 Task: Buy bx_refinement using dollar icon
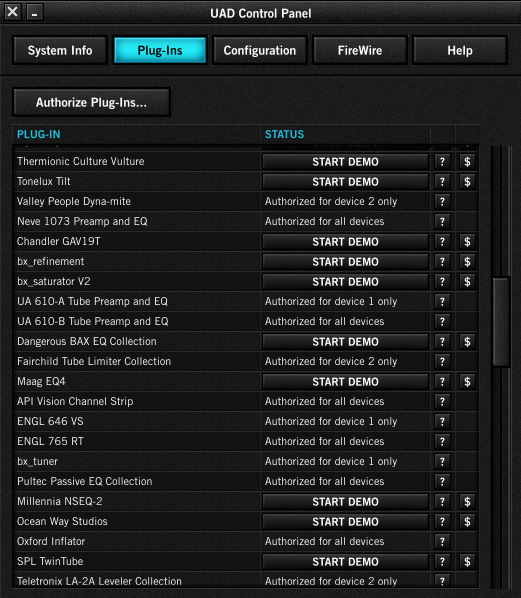tap(467, 262)
